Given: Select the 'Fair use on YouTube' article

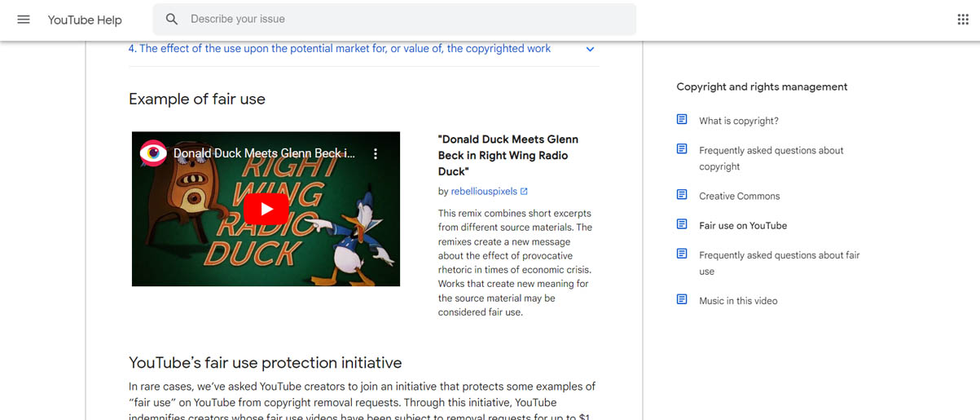Looking at the screenshot, I should pyautogui.click(x=743, y=225).
